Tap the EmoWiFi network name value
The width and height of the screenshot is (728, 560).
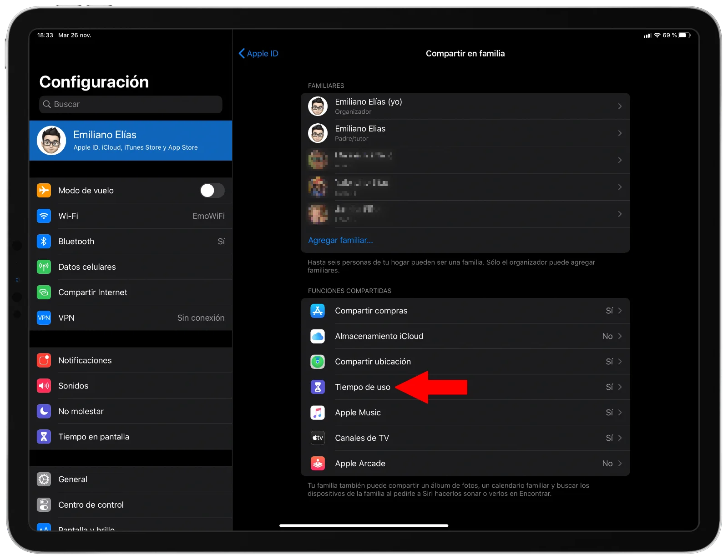(x=208, y=216)
